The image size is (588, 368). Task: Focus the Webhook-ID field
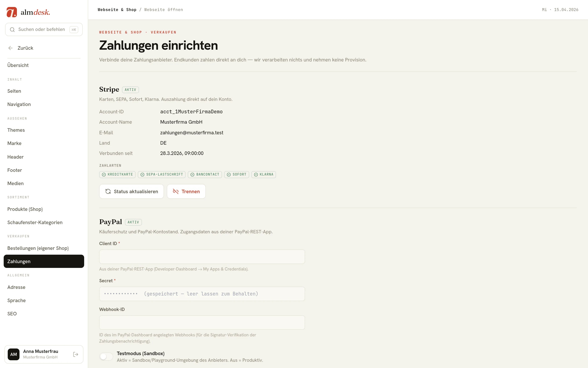point(202,323)
